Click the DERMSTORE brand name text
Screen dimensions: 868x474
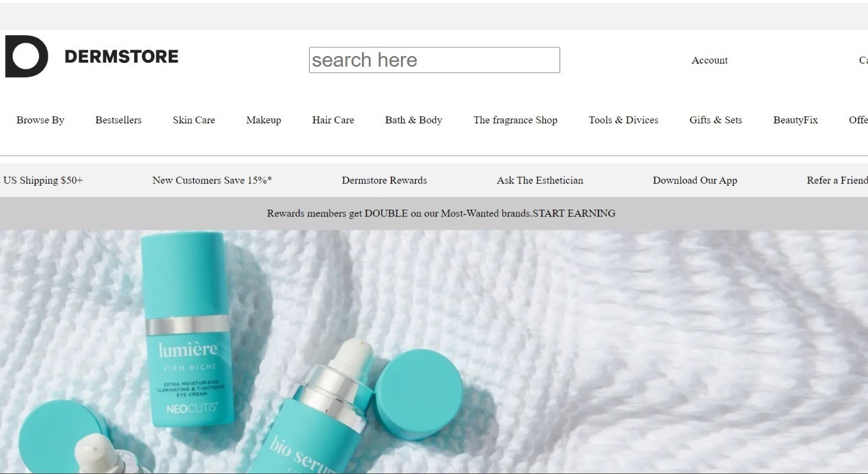[x=121, y=57]
